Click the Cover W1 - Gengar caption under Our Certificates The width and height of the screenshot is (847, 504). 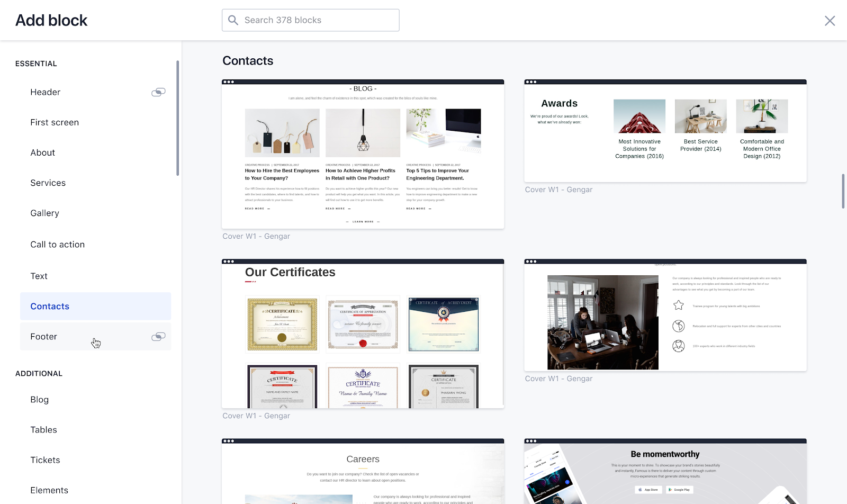point(256,416)
